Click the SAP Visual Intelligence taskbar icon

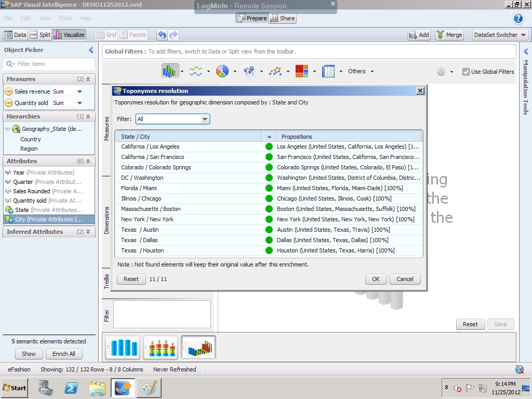[x=123, y=388]
